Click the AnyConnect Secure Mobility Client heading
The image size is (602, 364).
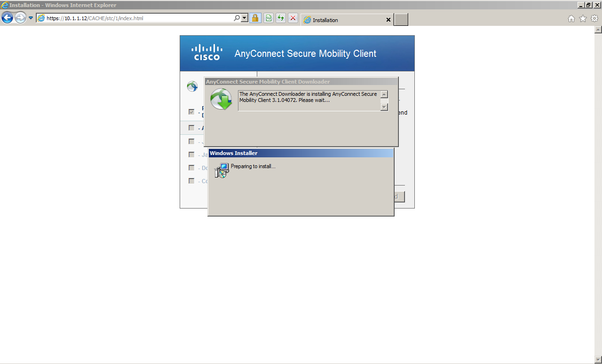pos(305,54)
